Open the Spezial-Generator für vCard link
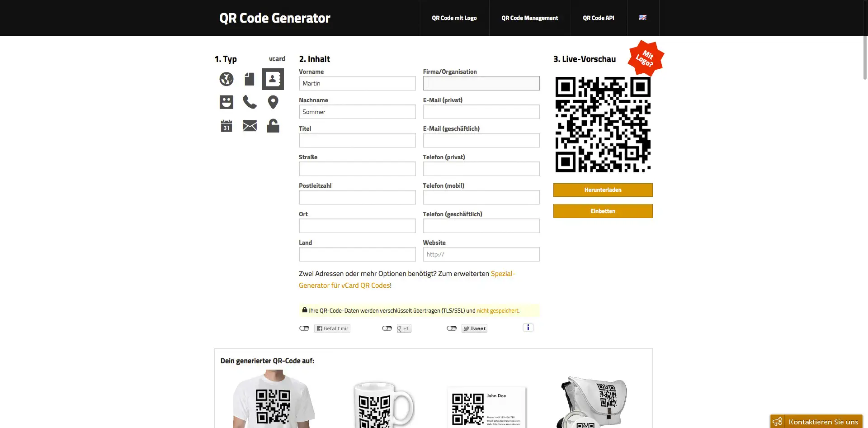This screenshot has width=868, height=428. (407, 280)
